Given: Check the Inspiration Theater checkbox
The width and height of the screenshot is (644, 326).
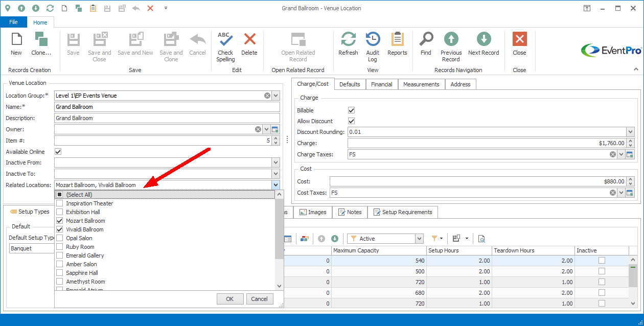Looking at the screenshot, I should (x=59, y=203).
